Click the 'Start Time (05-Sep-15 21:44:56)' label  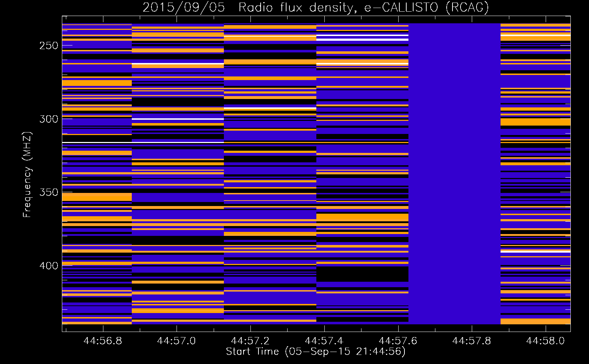[x=316, y=352]
